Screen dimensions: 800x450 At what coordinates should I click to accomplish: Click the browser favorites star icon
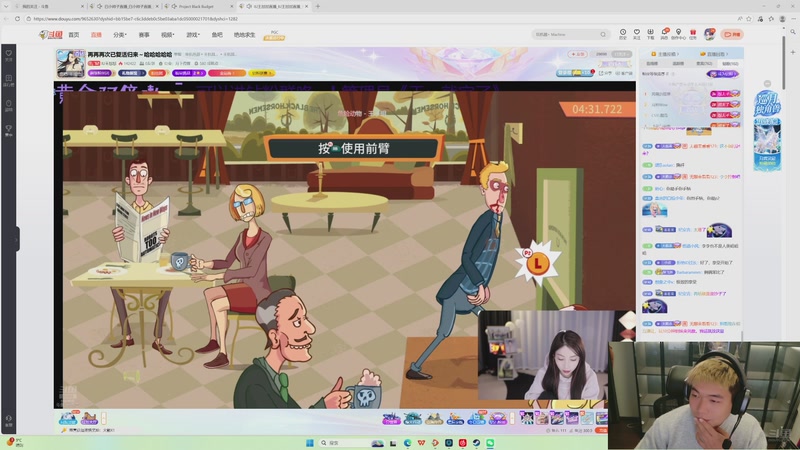click(x=749, y=19)
